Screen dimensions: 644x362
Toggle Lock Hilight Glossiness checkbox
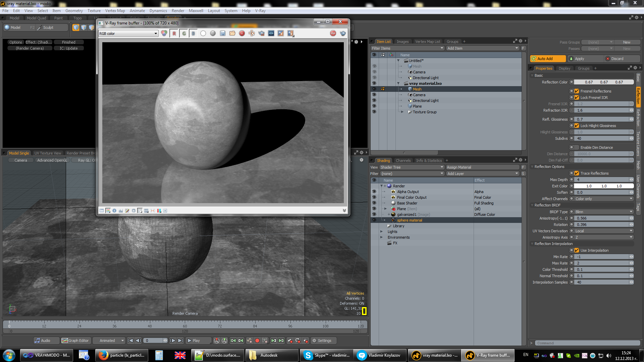tap(577, 126)
